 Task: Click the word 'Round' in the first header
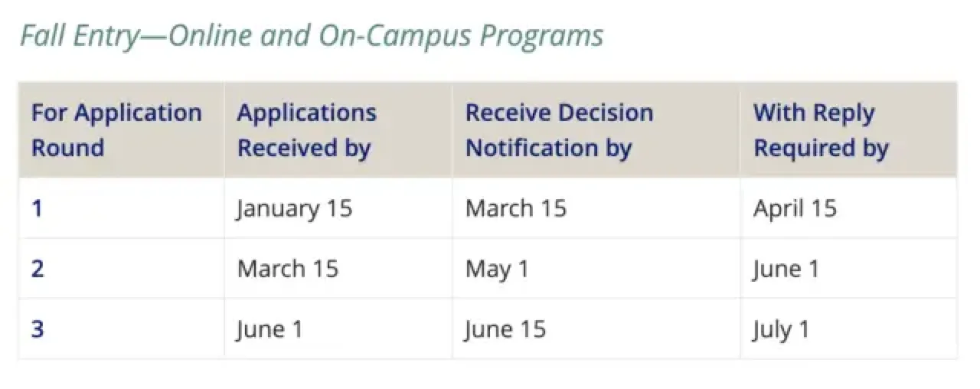[67, 148]
